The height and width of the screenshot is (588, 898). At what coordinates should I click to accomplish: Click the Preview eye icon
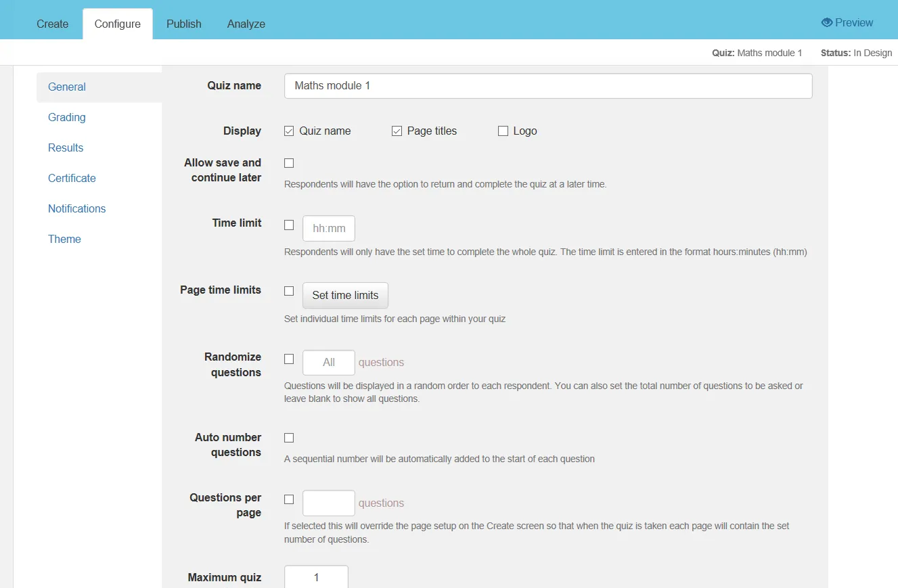[x=826, y=22]
